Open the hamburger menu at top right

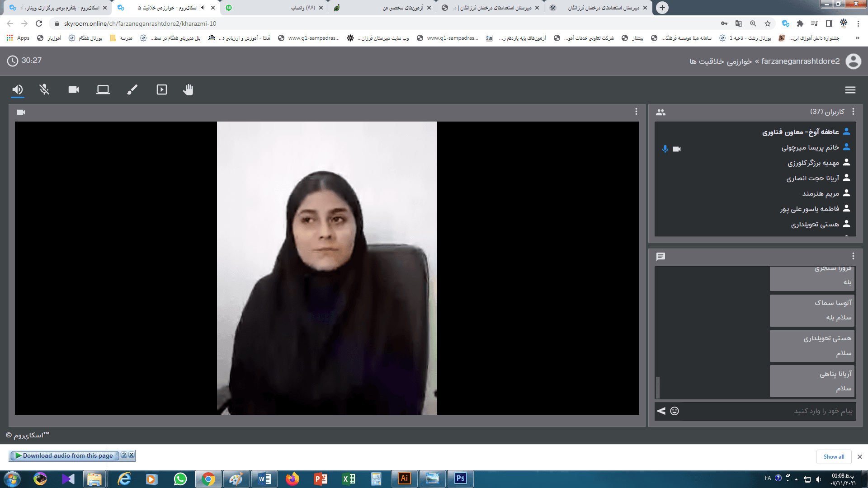(850, 90)
